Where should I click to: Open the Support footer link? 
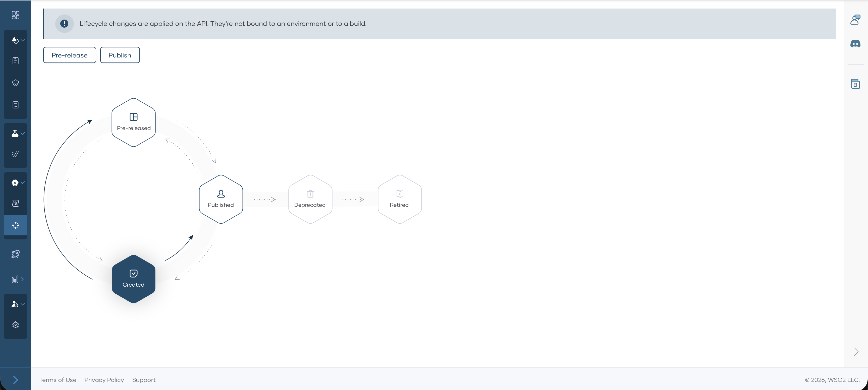[x=144, y=380]
